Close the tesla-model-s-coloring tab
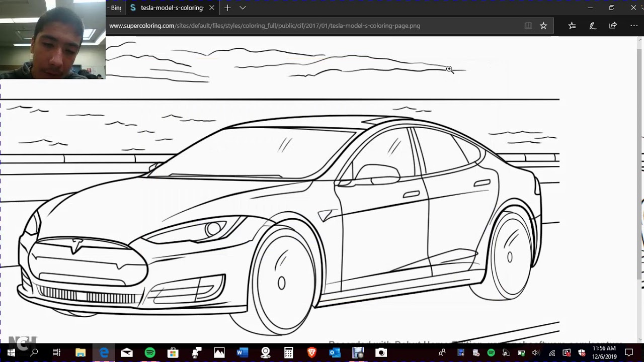Image resolution: width=644 pixels, height=362 pixels. click(212, 8)
